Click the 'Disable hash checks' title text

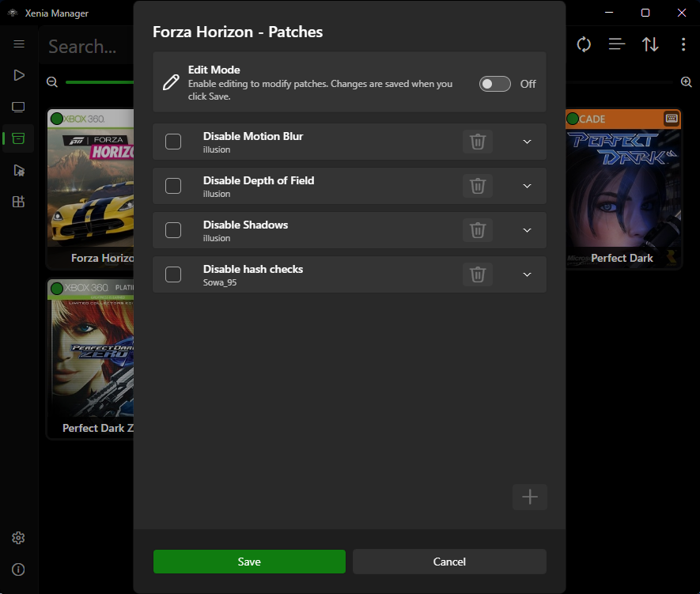pos(252,269)
